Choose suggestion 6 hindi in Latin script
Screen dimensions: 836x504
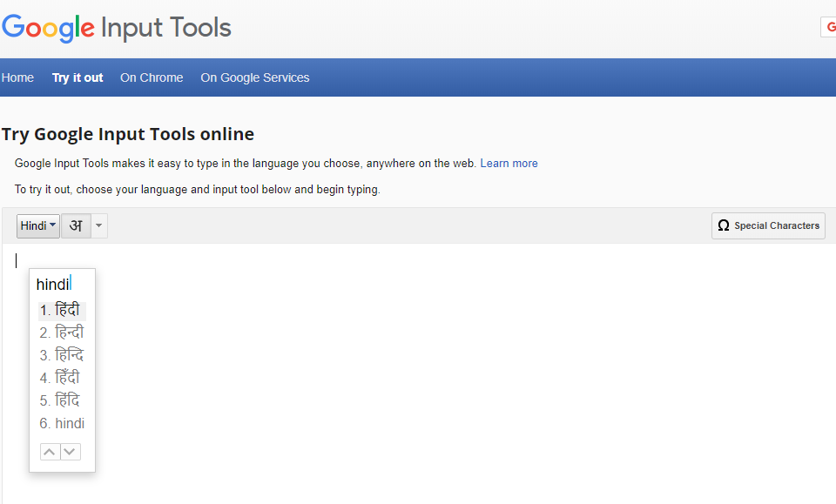click(62, 423)
